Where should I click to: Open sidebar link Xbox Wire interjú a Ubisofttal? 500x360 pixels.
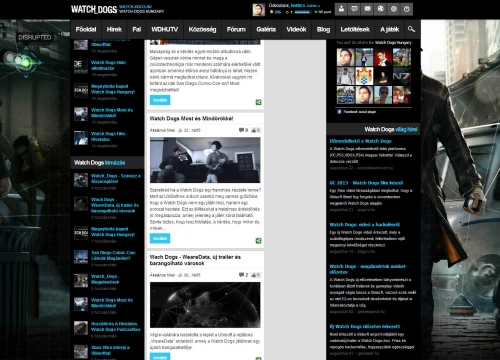pos(110,350)
